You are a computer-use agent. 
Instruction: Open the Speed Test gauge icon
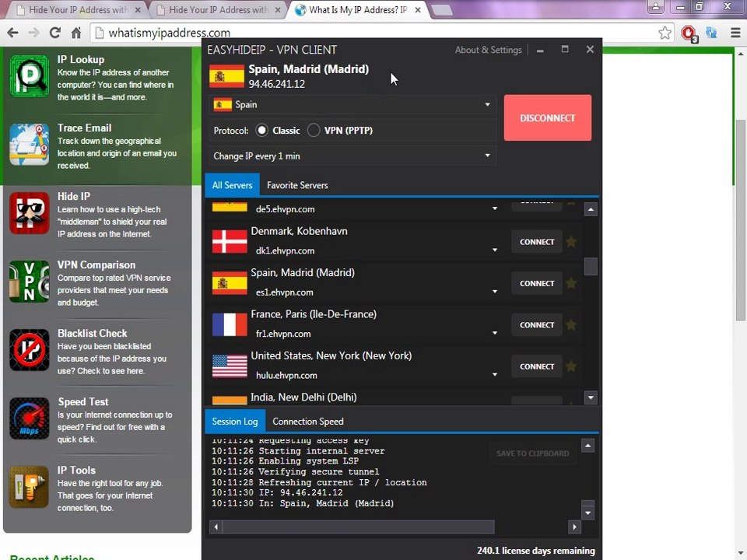pos(29,418)
